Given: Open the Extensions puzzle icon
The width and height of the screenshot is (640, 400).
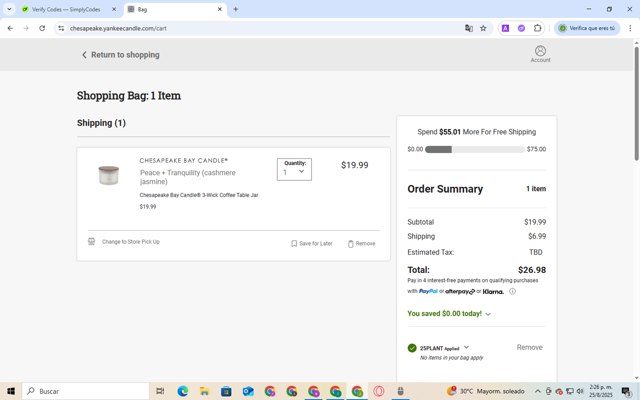Looking at the screenshot, I should coord(538,28).
